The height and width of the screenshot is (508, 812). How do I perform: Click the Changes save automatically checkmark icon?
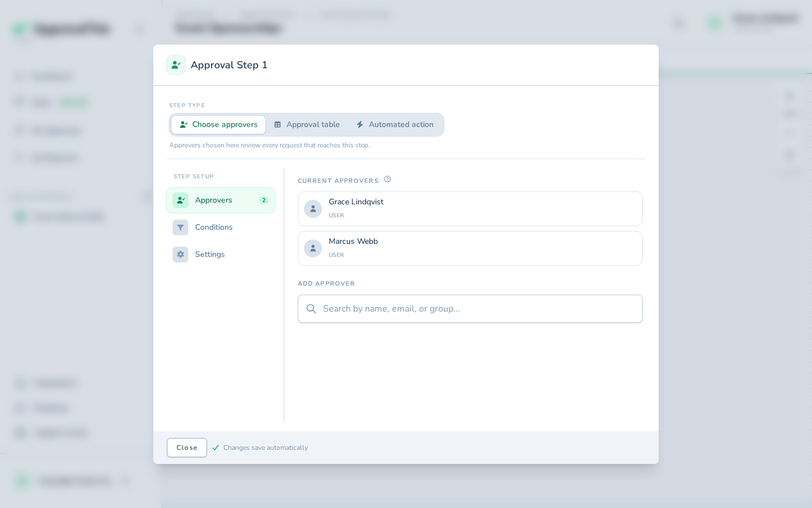click(215, 448)
